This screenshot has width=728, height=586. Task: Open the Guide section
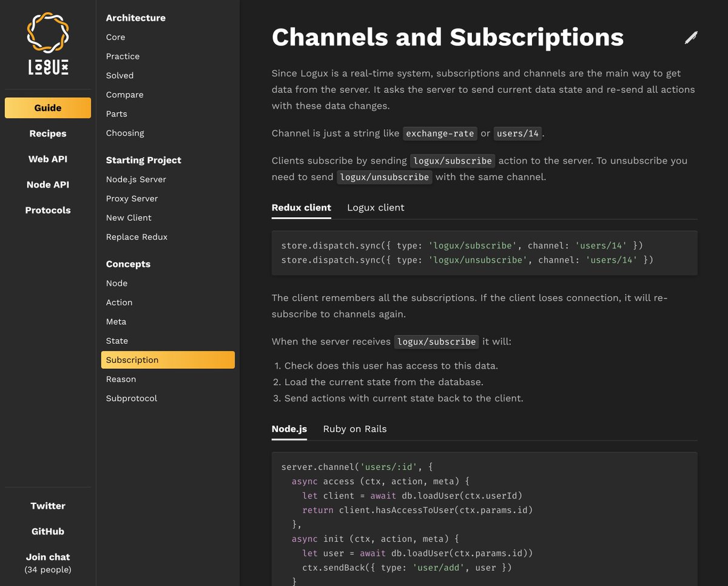click(x=48, y=108)
